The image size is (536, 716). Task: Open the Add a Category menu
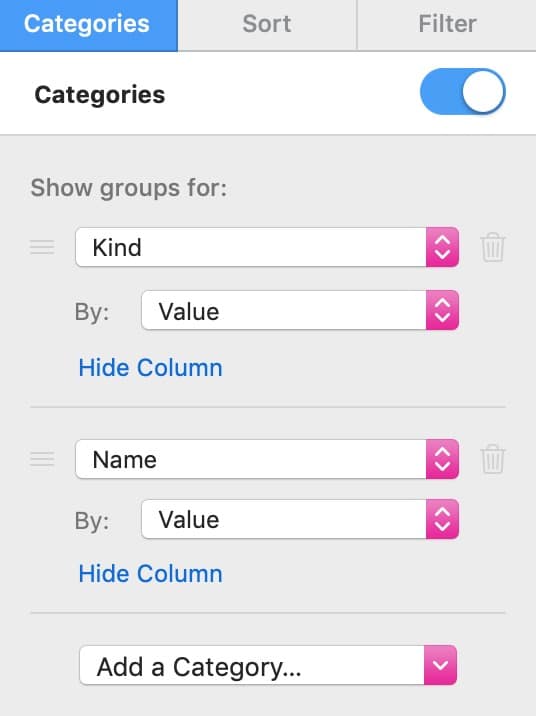268,665
